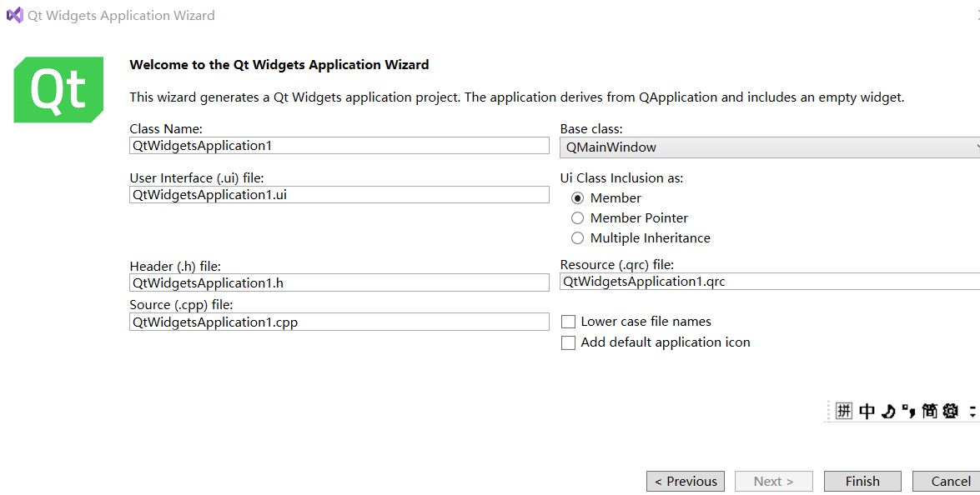Go back with the Previous button
The image size is (980, 495).
coord(686,482)
